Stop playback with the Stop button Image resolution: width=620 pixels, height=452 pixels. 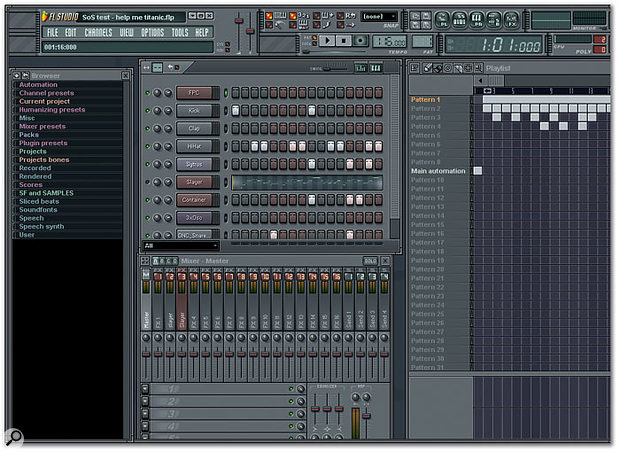point(344,41)
